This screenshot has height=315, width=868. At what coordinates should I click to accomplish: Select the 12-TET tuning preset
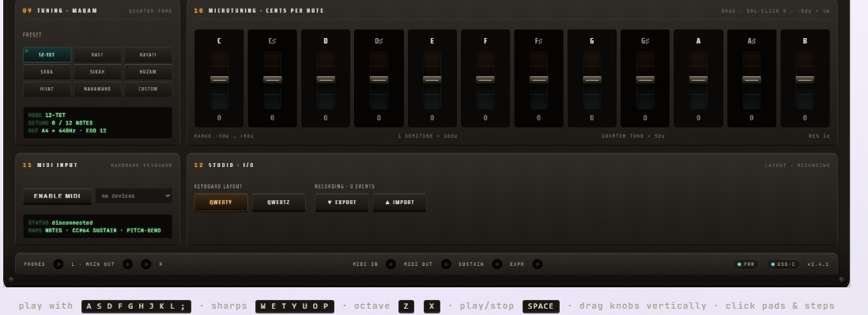(x=47, y=55)
